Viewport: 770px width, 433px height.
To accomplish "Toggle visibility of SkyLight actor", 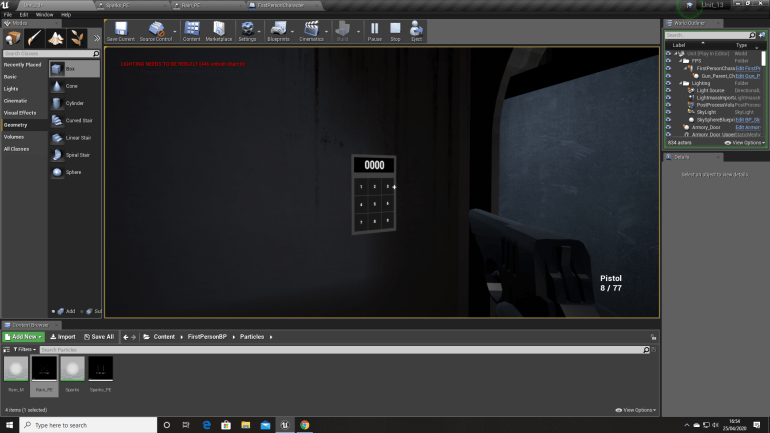I will 668,112.
